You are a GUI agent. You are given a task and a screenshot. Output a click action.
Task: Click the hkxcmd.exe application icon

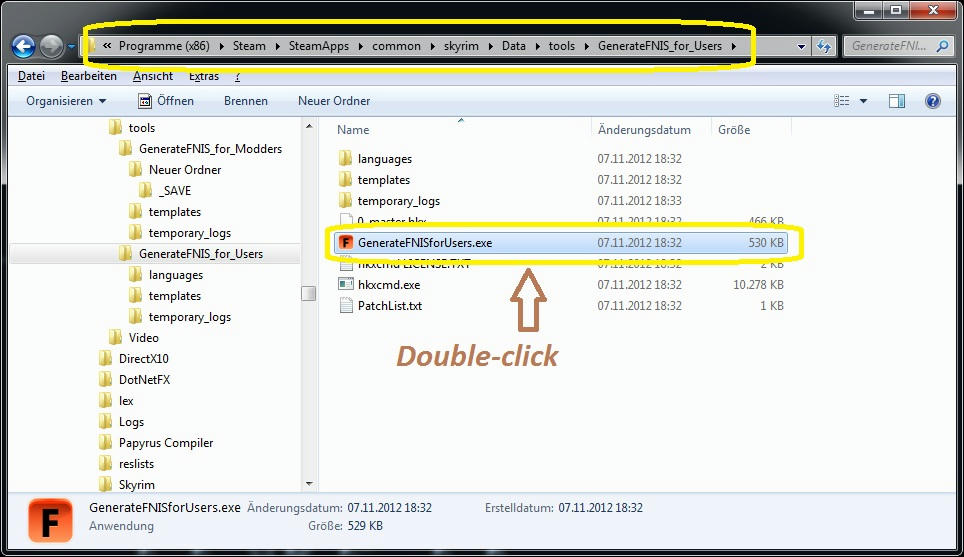click(346, 285)
